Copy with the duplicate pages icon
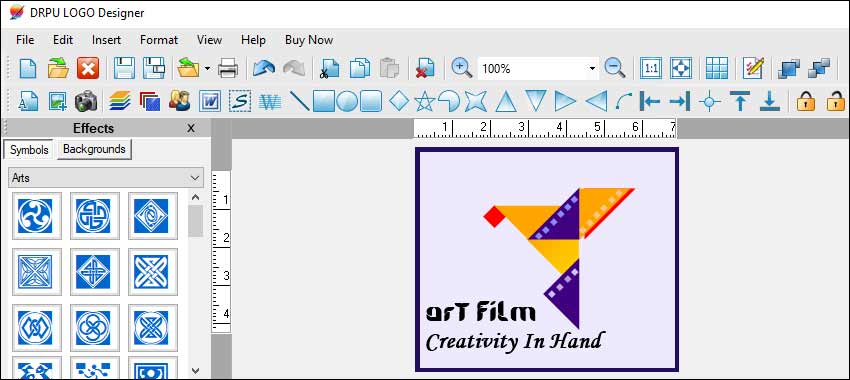Image resolution: width=850 pixels, height=380 pixels. coord(359,69)
